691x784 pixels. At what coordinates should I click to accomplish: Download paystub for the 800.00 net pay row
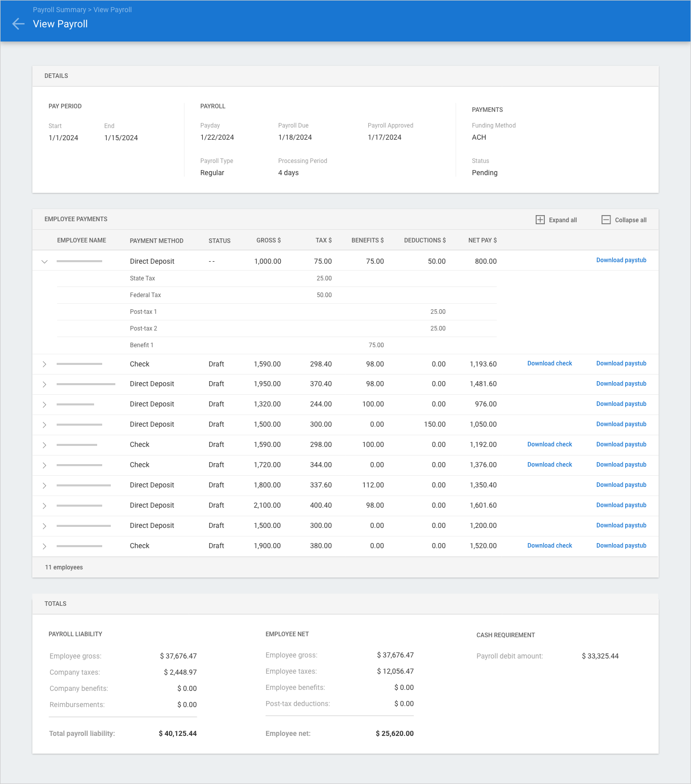pos(621,260)
